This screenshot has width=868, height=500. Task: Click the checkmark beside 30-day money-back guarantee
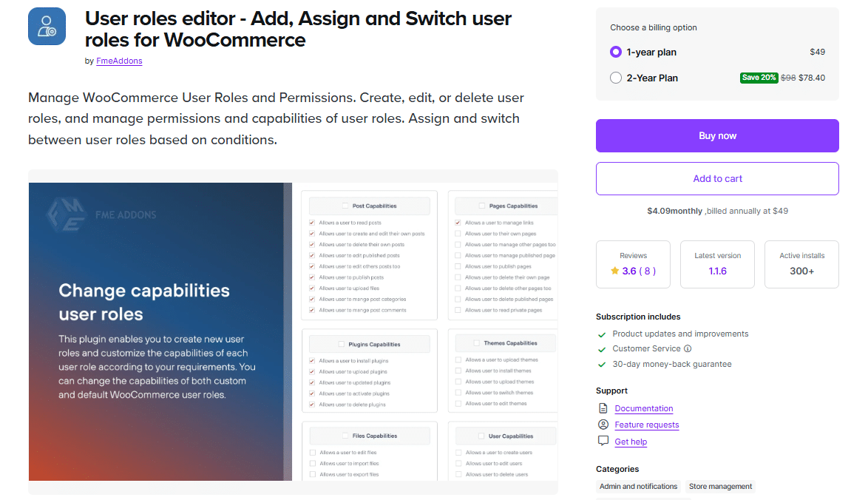(602, 365)
